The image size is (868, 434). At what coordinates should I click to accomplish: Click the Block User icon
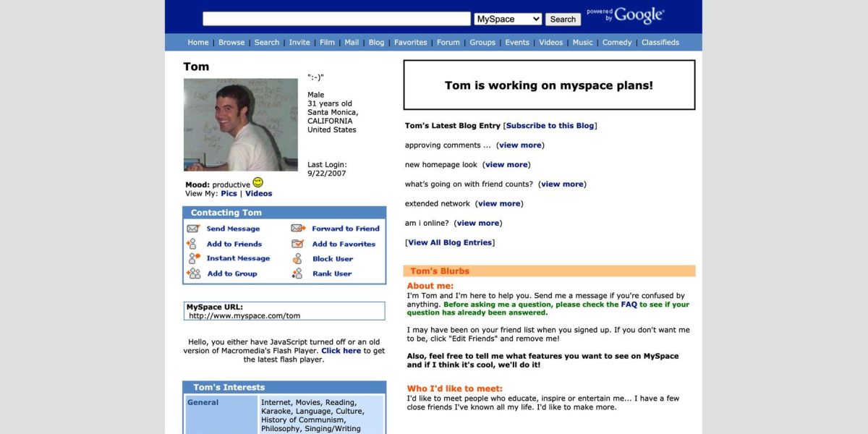(x=297, y=258)
